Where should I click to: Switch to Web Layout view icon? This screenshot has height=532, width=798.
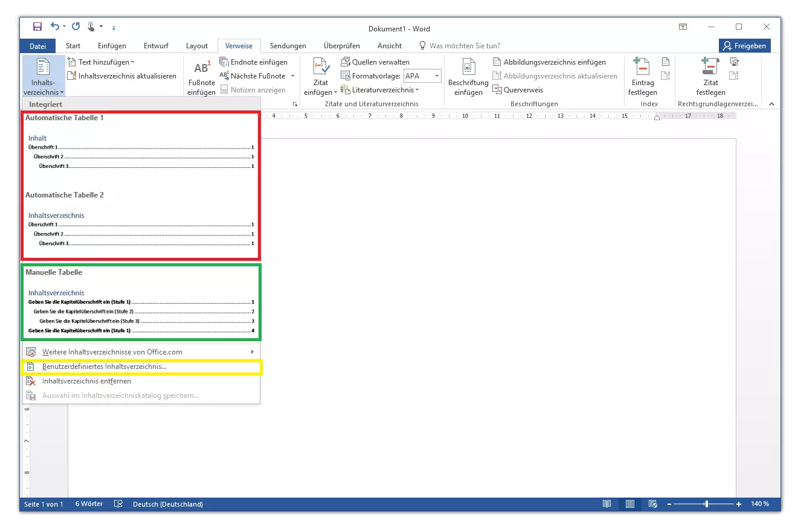tap(652, 504)
